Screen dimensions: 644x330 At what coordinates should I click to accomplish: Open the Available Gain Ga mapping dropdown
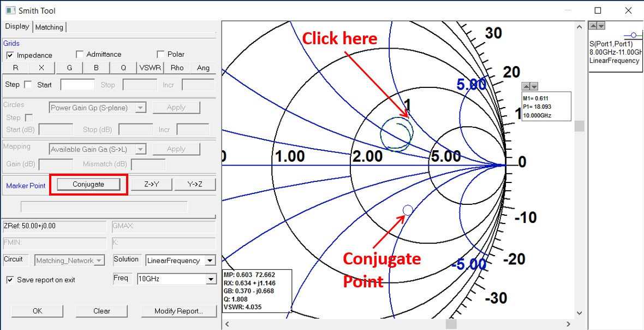pos(142,149)
